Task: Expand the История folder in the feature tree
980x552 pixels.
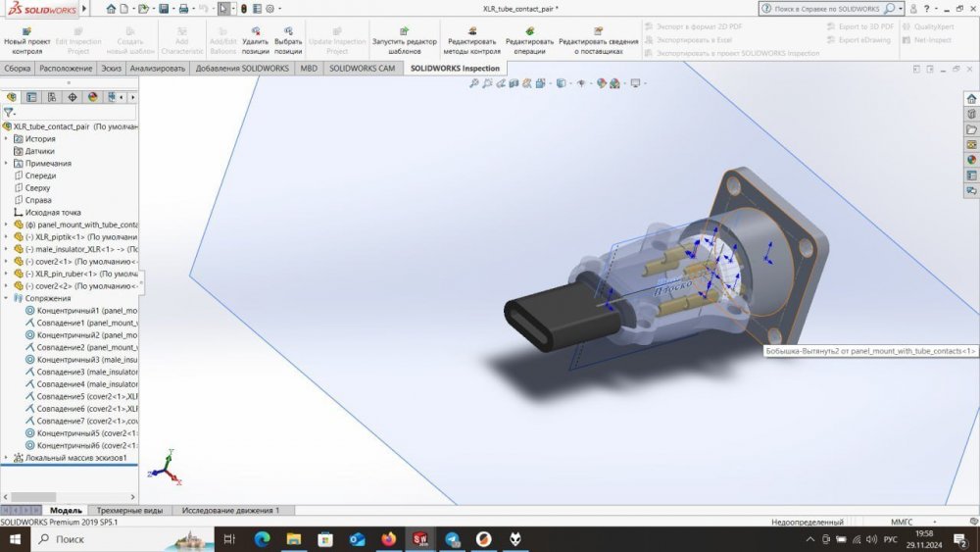Action: [6, 139]
